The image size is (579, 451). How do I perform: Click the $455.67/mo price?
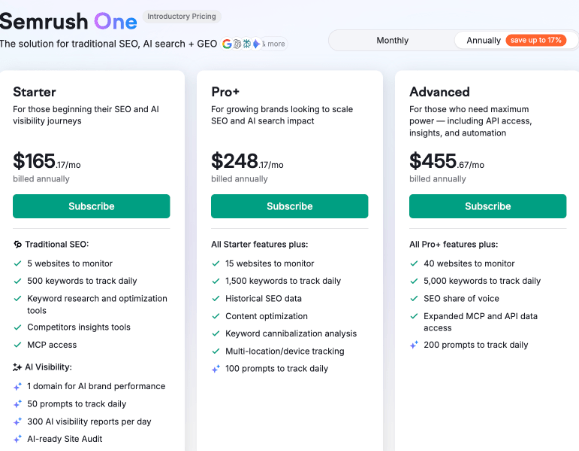click(x=447, y=161)
